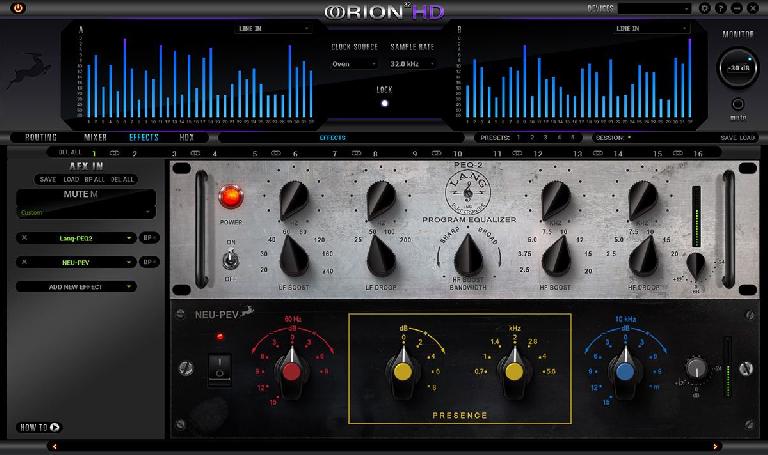Click the LF DROOP knob on PEQ-2
This screenshot has height=455, width=768.
(x=381, y=256)
